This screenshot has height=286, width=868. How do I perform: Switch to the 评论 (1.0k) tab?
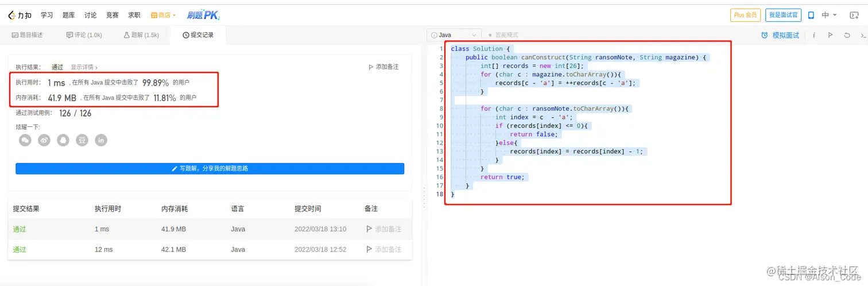[84, 35]
